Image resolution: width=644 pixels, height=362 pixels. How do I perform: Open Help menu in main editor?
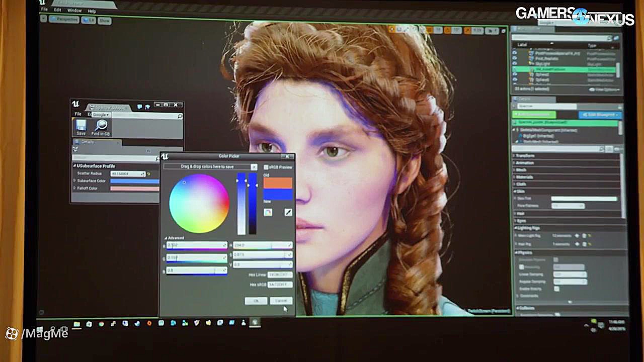pyautogui.click(x=92, y=11)
